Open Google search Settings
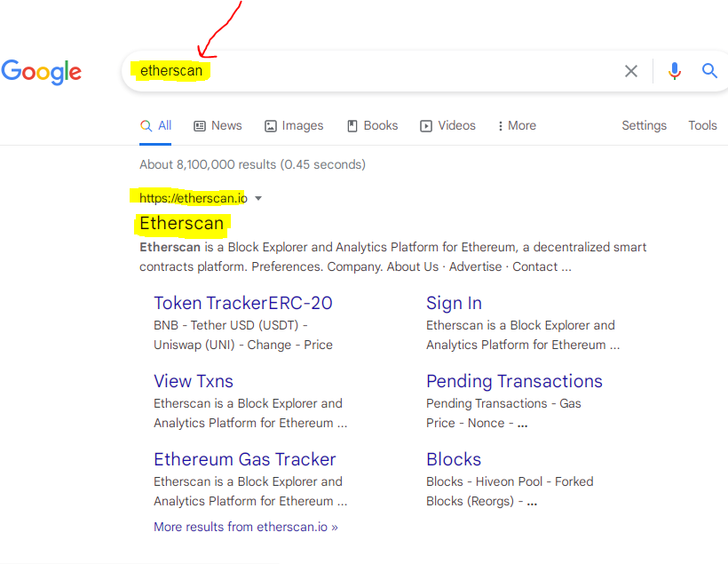Screen dimensions: 728x564 644,126
